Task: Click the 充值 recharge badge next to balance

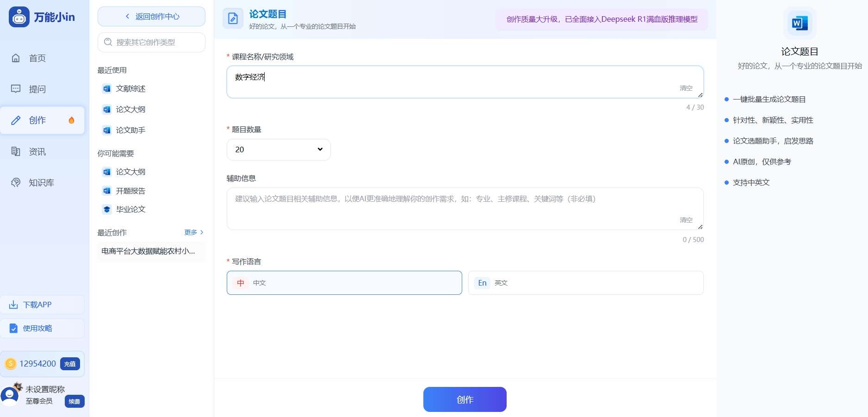Action: (x=70, y=364)
